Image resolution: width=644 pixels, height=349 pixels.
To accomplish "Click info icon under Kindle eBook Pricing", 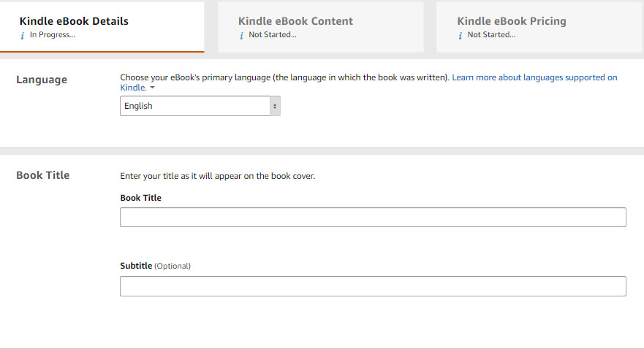I will coord(461,36).
